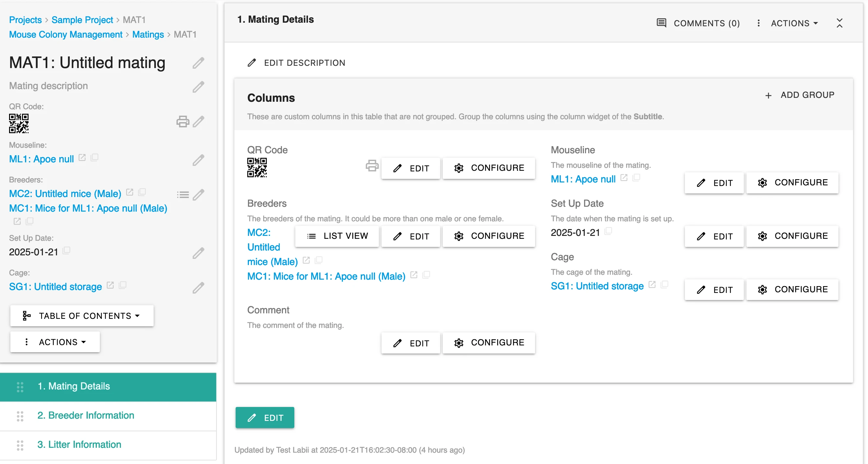868x464 pixels.
Task: Open MC1: Mice for ML1 link in sidebar
Action: (88, 209)
